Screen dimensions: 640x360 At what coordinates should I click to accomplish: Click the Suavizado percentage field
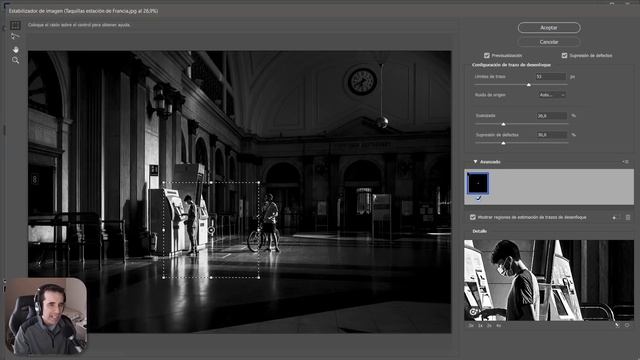[x=551, y=116]
